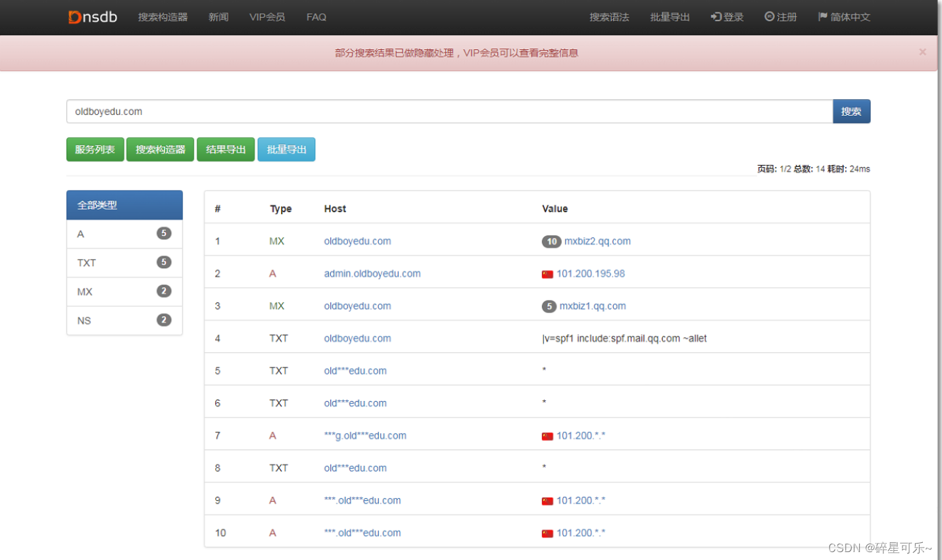Screen dimensions: 942x560
Task: Click the Dnsdb logo
Action: pos(93,17)
